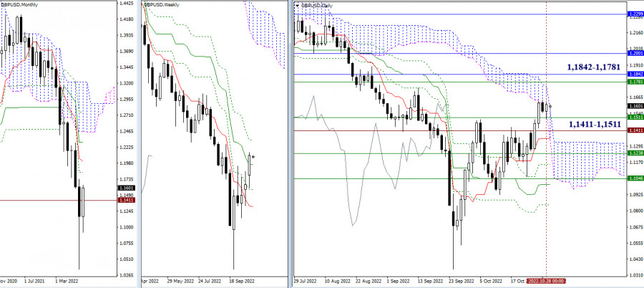Select the GBPUSD,Monthly chart title
This screenshot has width=644, height=288.
pyautogui.click(x=20, y=4)
